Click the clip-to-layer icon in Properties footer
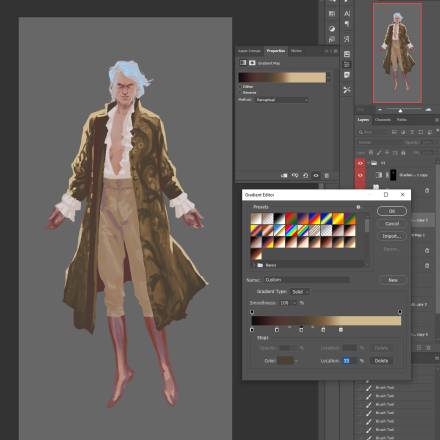Viewport: 440px width, 440px height. click(284, 175)
